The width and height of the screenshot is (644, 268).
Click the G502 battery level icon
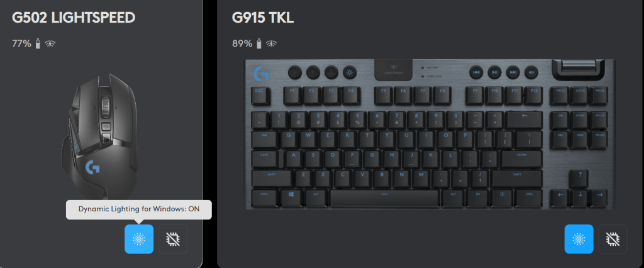(x=38, y=43)
